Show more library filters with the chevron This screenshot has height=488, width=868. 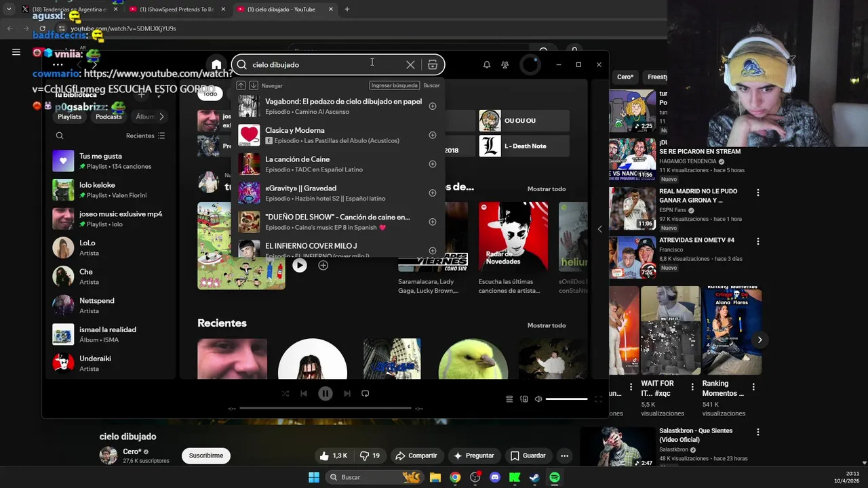[x=161, y=117]
